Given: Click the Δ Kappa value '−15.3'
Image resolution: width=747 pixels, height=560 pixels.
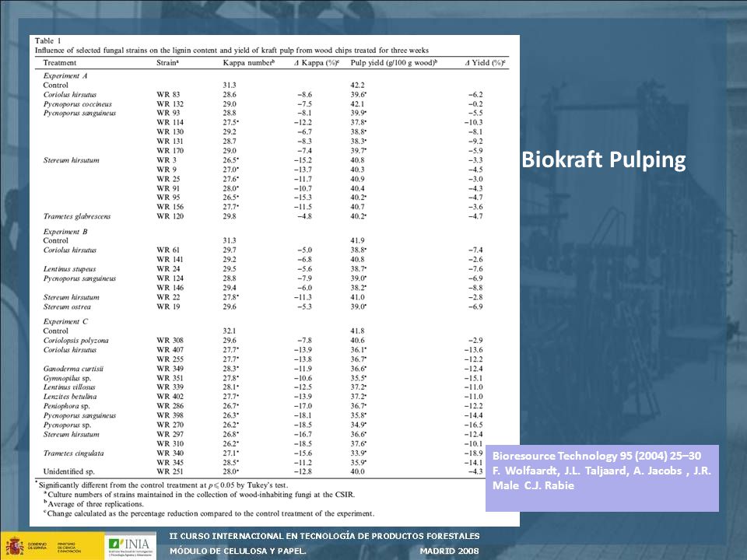Looking at the screenshot, I should point(303,198).
